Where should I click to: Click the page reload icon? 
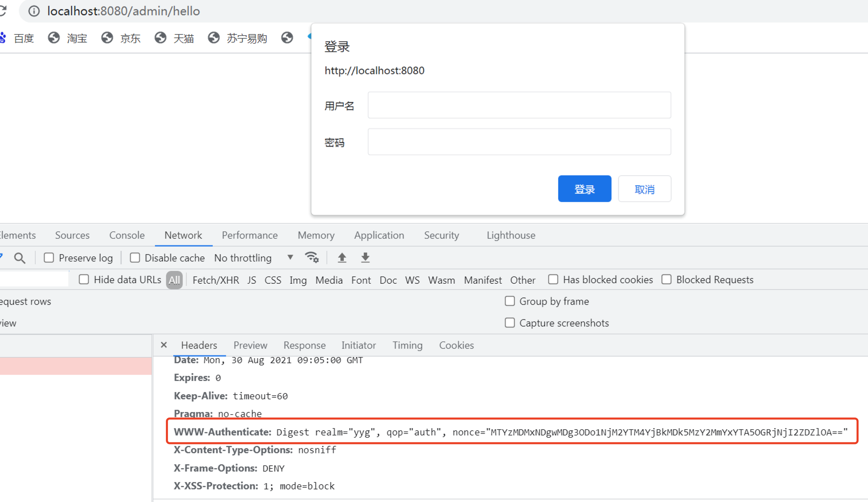(x=3, y=11)
